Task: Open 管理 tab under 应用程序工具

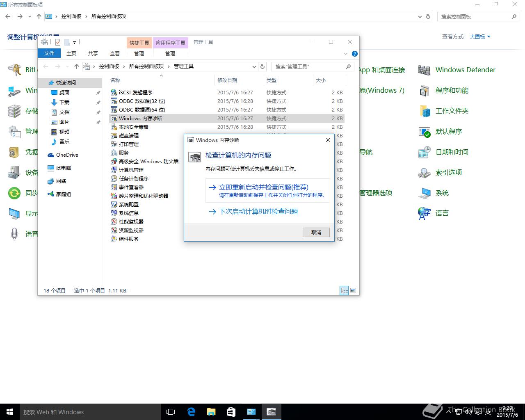Action: pos(170,53)
